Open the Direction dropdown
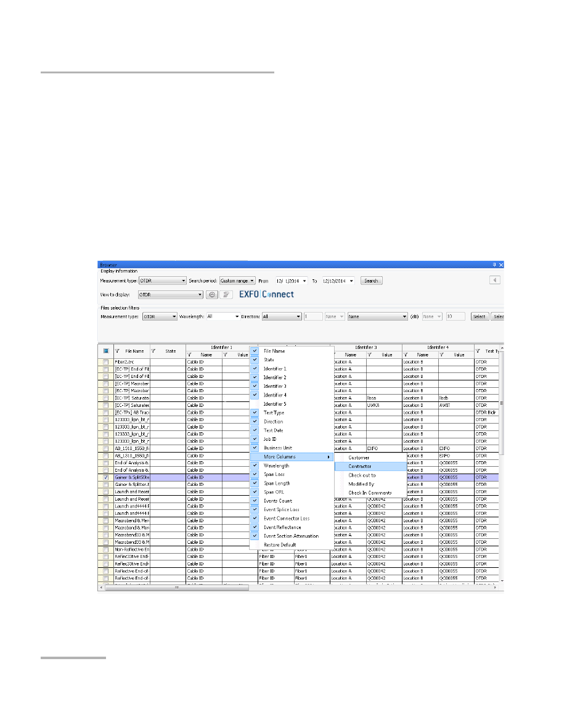The width and height of the screenshot is (588, 714). [282, 316]
